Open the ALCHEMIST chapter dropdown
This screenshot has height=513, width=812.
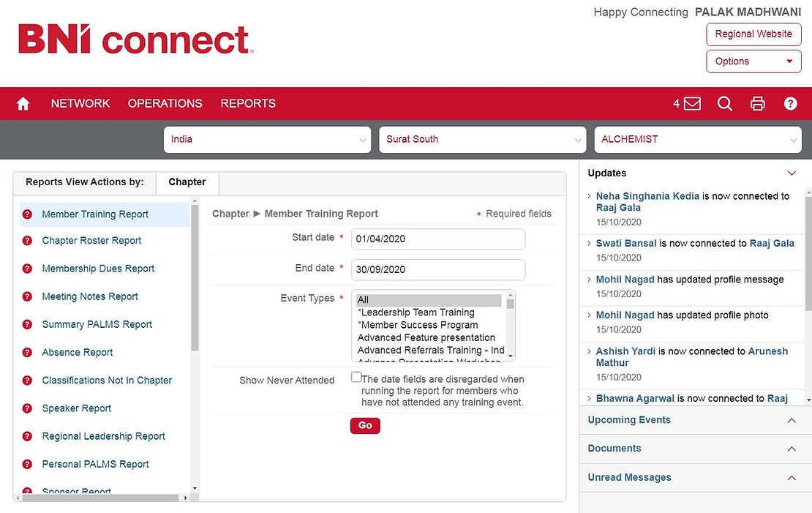click(697, 140)
